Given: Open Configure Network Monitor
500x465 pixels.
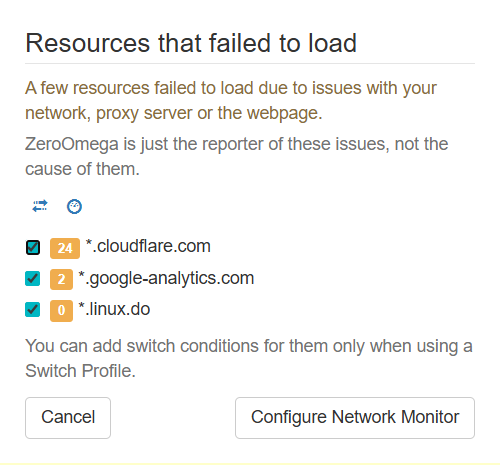Looking at the screenshot, I should pos(355,418).
